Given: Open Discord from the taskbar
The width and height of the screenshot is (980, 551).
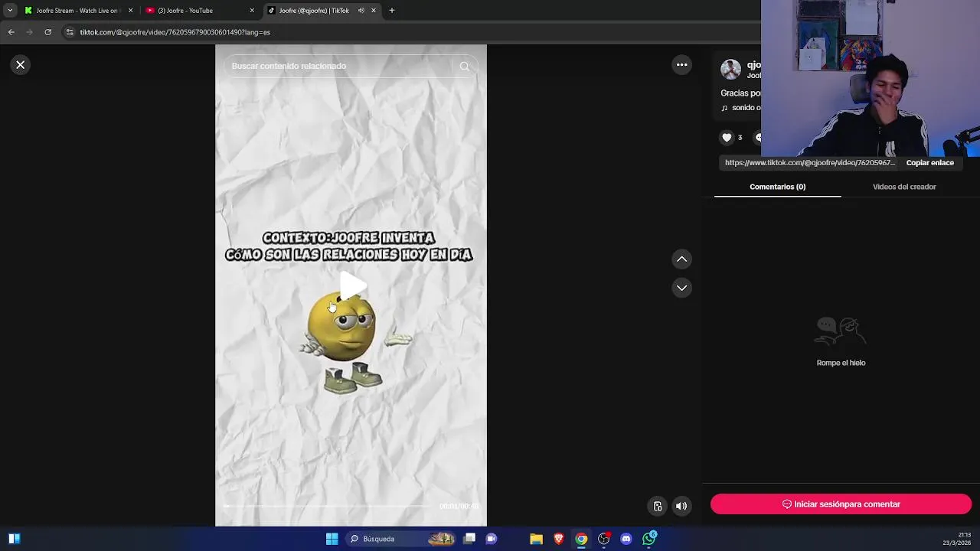Looking at the screenshot, I should (x=626, y=539).
